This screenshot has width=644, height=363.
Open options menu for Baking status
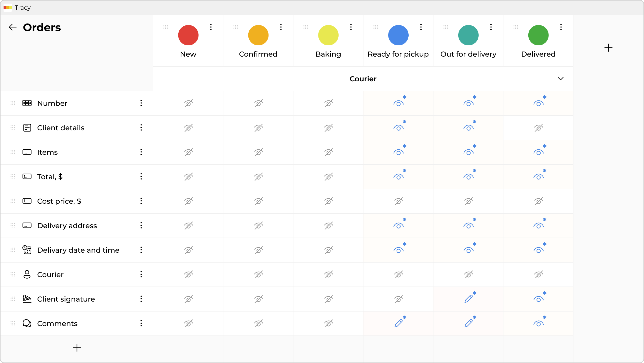351,27
